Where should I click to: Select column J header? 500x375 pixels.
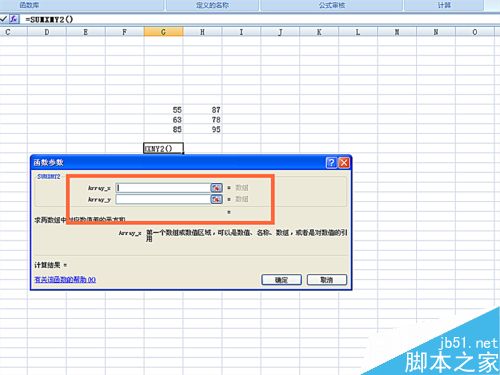[x=280, y=32]
